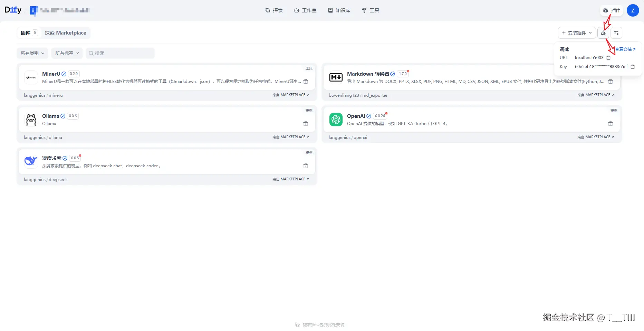The image size is (644, 331).
Task: Click the 拖放插件包到此处安装 drop hint
Action: (320, 325)
